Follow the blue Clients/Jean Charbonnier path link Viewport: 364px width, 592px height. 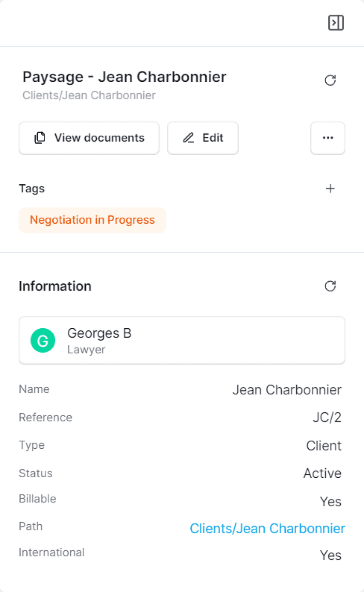[x=267, y=528]
